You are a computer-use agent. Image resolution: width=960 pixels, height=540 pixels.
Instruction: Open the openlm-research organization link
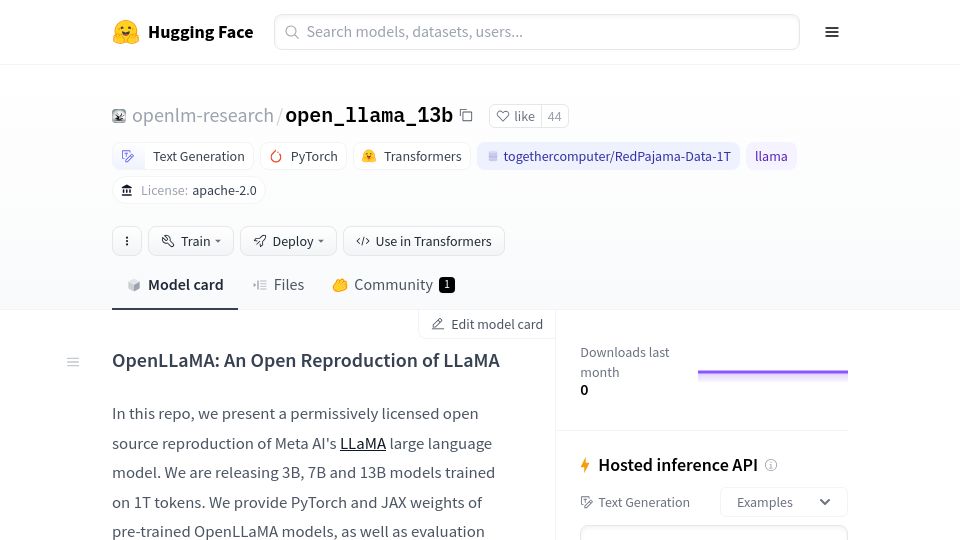[203, 115]
